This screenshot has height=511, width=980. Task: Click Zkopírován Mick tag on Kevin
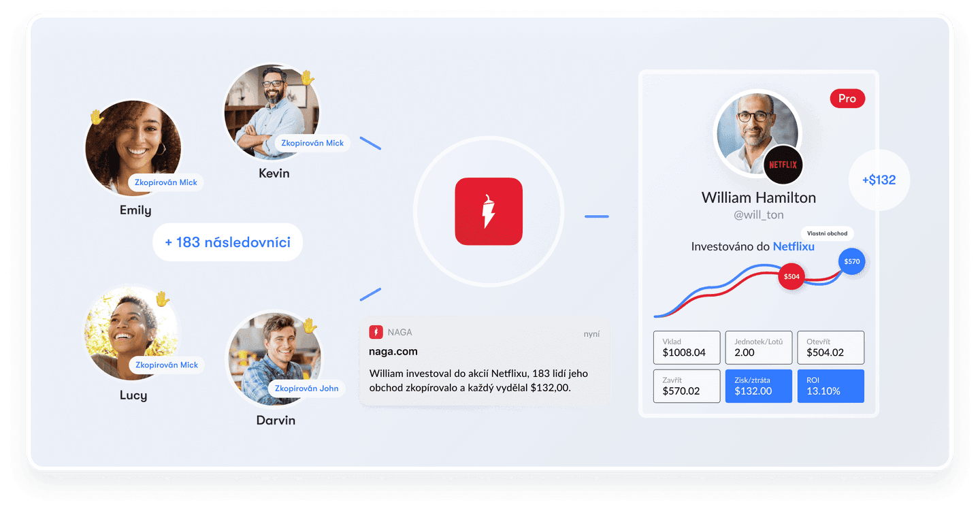point(312,143)
